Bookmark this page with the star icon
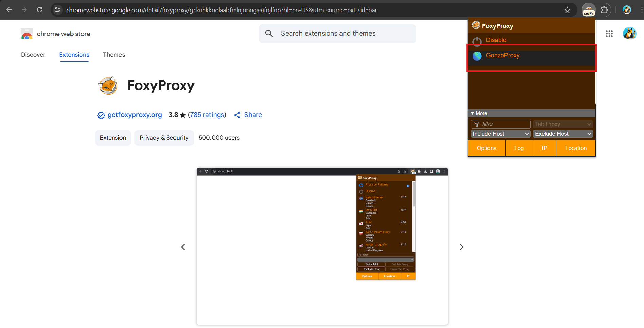The height and width of the screenshot is (328, 644). point(567,10)
